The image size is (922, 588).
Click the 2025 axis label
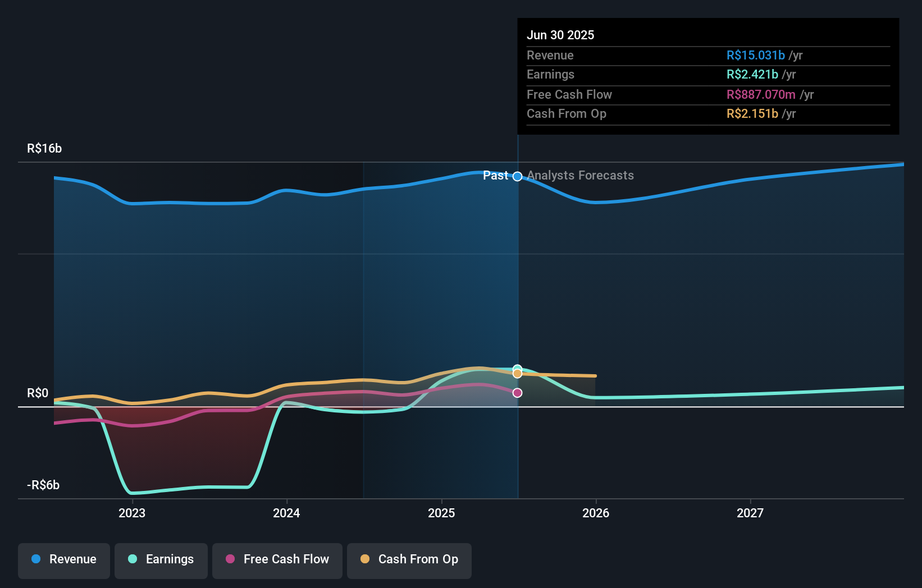pos(441,513)
